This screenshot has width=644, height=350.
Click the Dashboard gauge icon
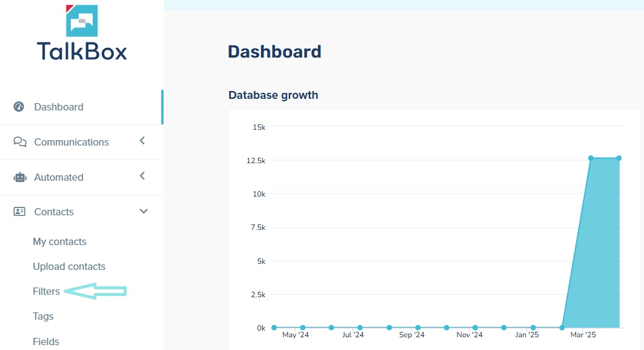click(19, 107)
